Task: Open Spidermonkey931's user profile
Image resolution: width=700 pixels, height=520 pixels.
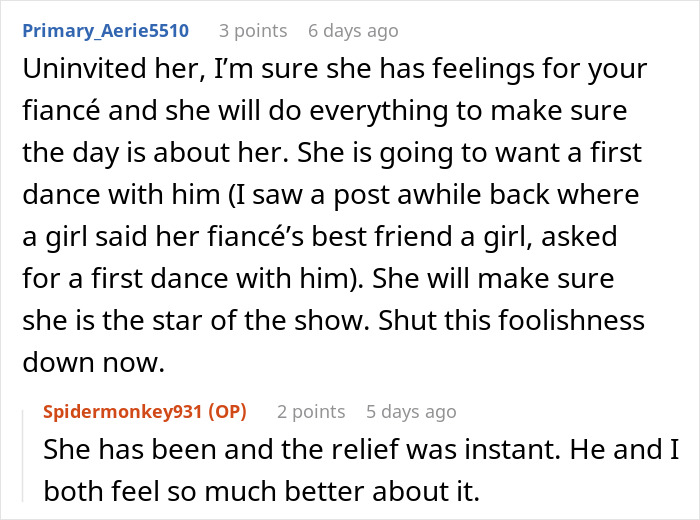Action: (123, 412)
